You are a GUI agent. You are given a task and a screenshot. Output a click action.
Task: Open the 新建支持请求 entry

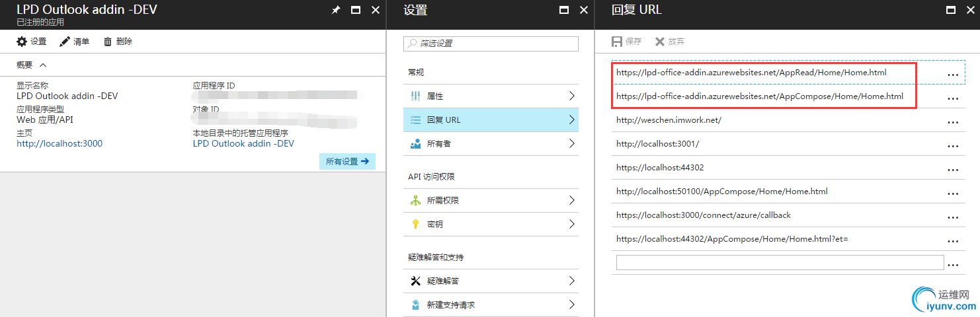coord(491,304)
